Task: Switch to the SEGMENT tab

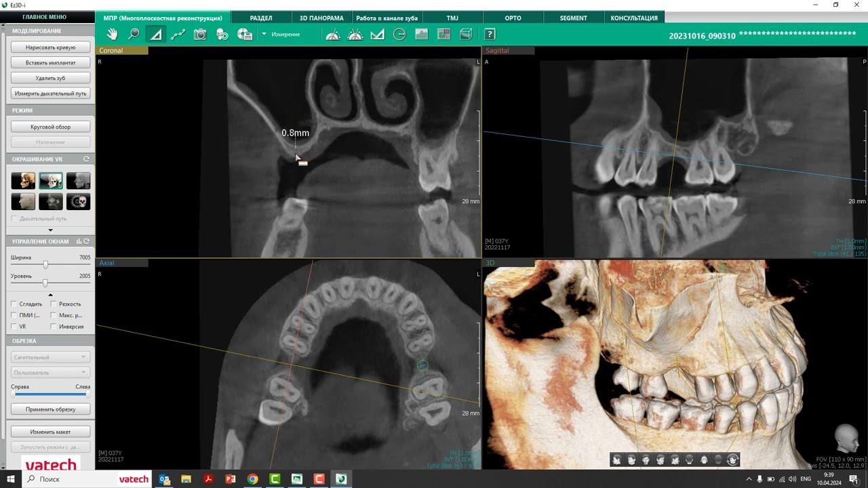Action: point(574,18)
